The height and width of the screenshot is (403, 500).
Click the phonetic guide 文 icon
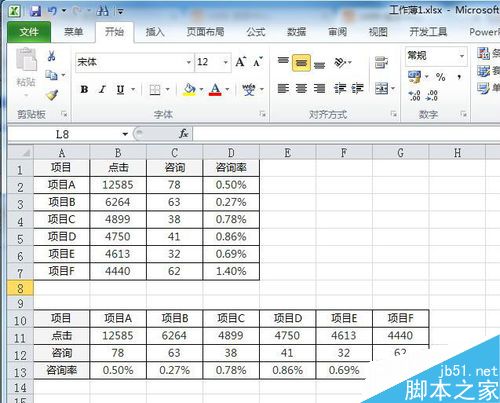[248, 89]
